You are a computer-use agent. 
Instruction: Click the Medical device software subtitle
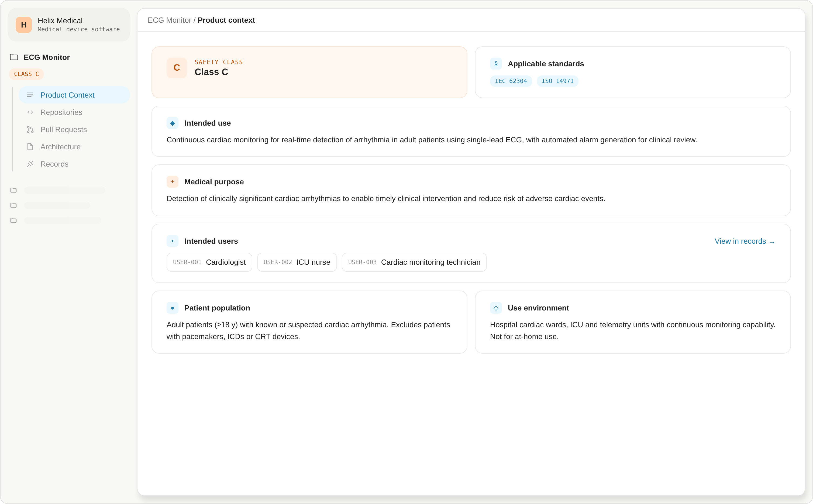tap(79, 29)
